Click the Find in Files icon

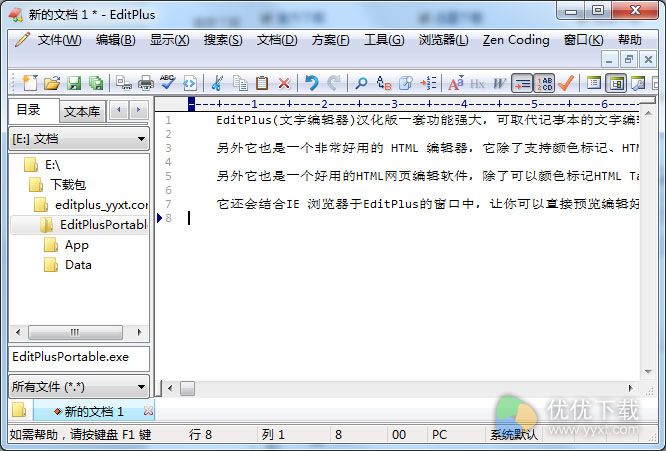pyautogui.click(x=406, y=83)
